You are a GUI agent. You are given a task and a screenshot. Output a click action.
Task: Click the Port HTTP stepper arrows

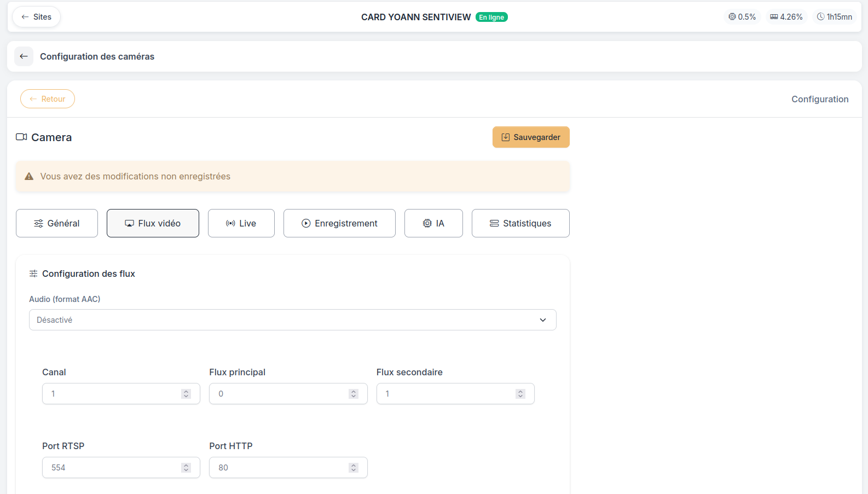point(354,468)
